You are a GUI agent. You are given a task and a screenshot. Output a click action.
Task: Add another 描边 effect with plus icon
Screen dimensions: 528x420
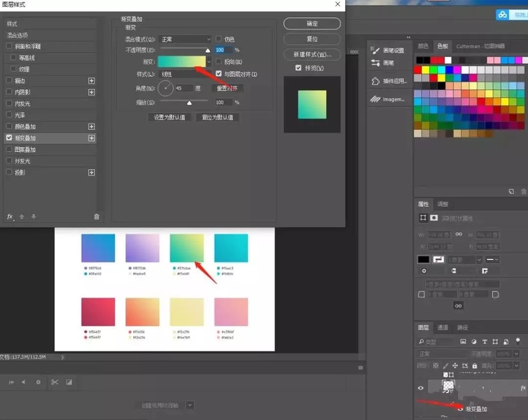(91, 81)
